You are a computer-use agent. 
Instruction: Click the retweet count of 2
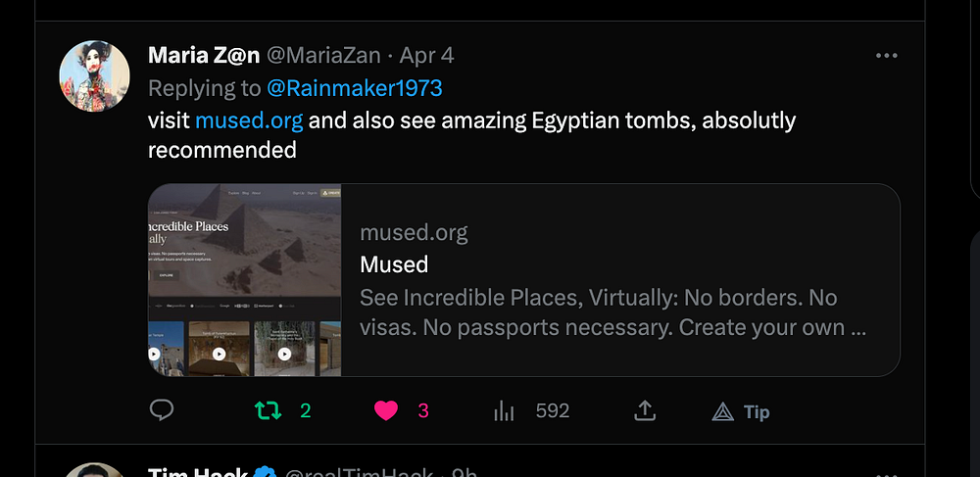point(306,411)
